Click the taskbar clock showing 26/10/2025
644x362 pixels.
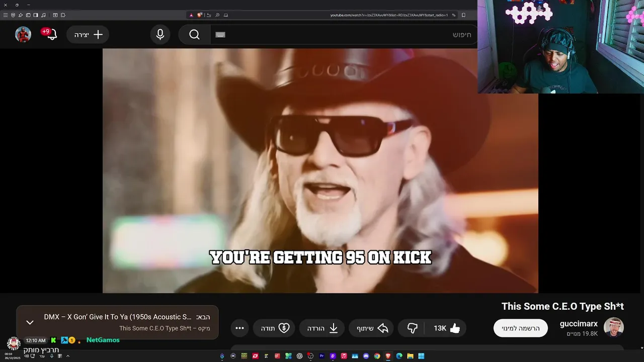point(13,356)
